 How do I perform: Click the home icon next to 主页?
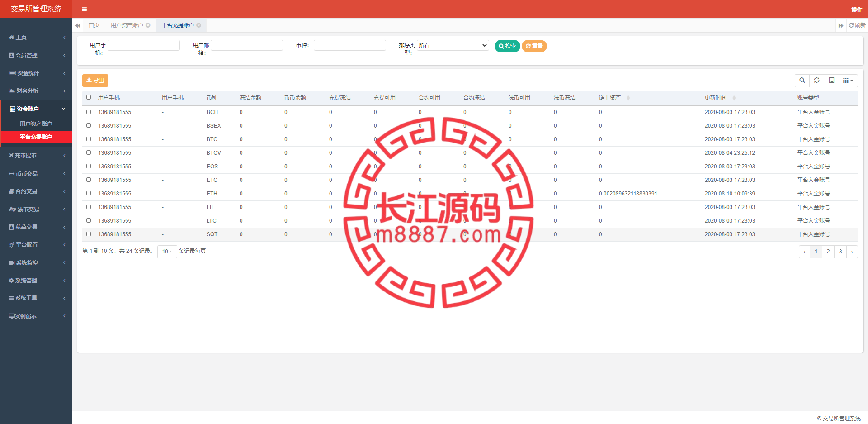(12, 38)
